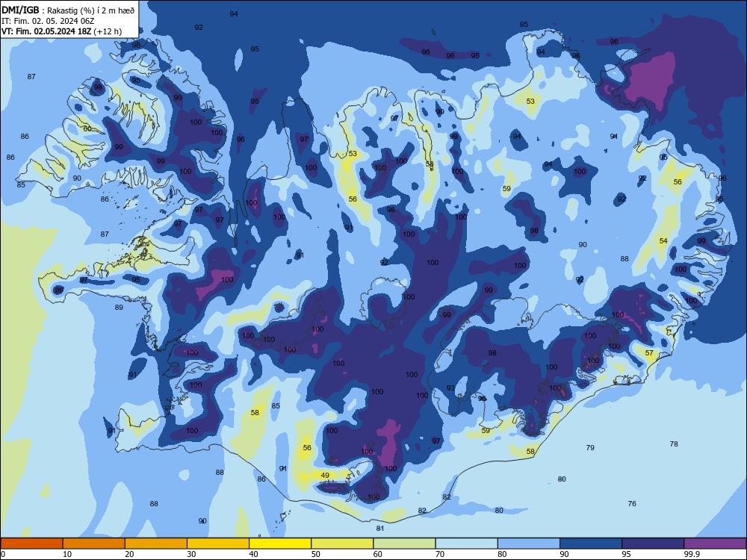
Task: Click the humidity value '54' in the east
Action: 663,241
